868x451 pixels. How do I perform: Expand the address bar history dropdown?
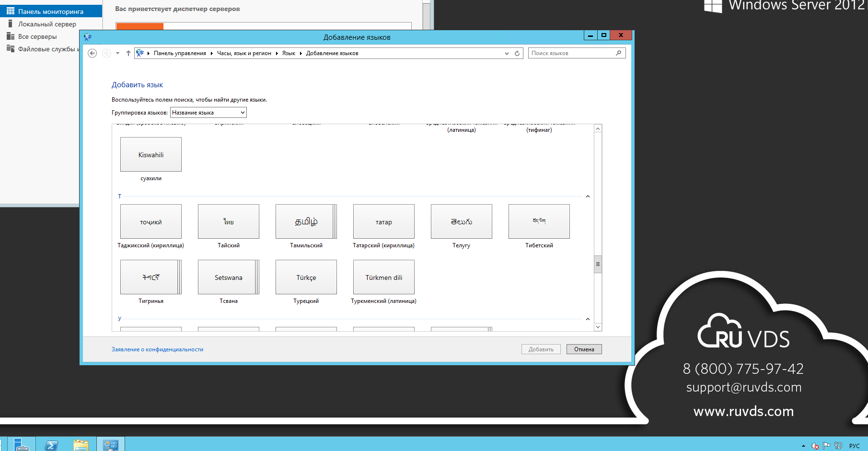point(507,53)
